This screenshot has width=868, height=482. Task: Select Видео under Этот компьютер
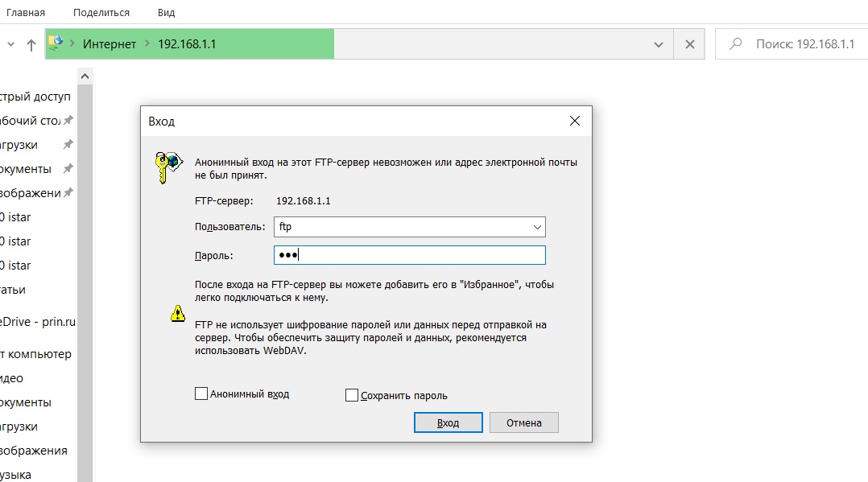tap(11, 378)
